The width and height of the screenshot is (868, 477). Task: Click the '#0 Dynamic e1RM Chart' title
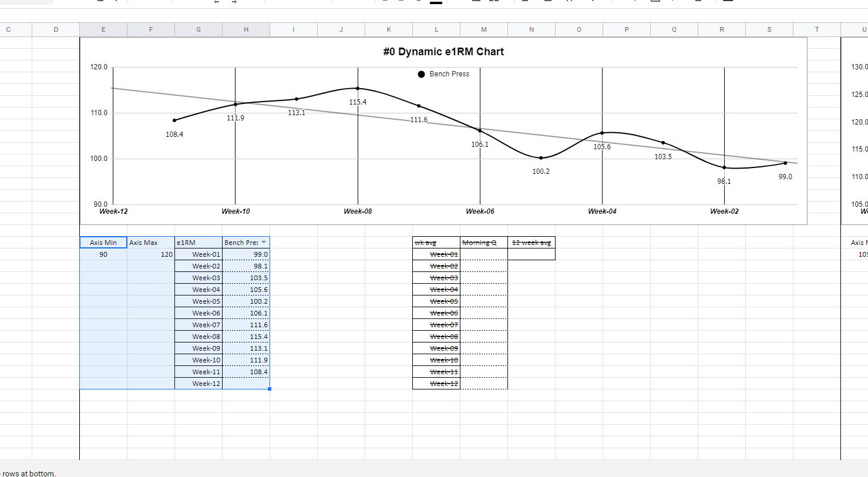pyautogui.click(x=443, y=52)
